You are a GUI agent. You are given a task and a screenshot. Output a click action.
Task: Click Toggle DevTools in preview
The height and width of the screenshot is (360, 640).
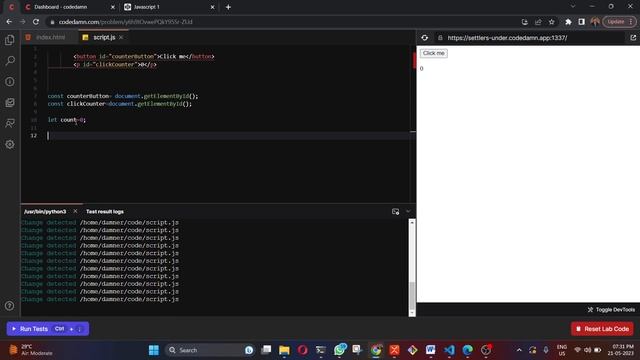611,309
